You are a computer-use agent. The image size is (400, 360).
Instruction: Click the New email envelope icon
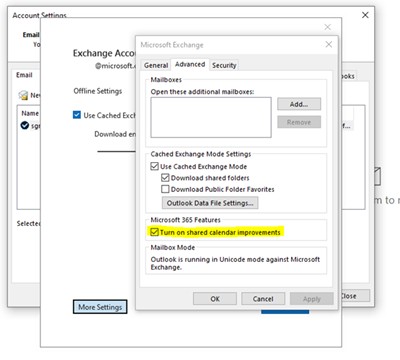[x=23, y=95]
